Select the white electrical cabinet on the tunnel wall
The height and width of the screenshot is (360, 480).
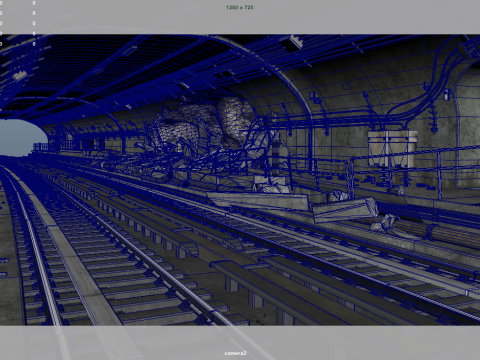pyautogui.click(x=392, y=148)
